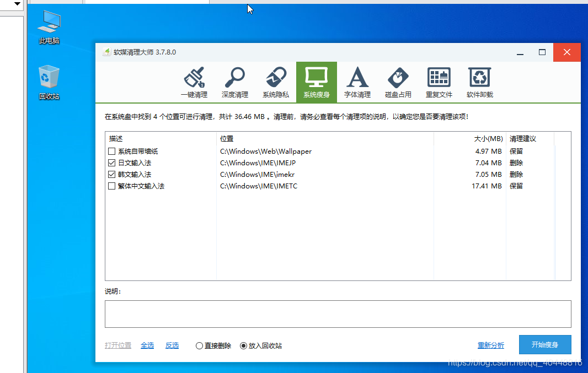Minimize the 软媒清理大师 window
Viewport: 588px width, 373px height.
pos(520,52)
